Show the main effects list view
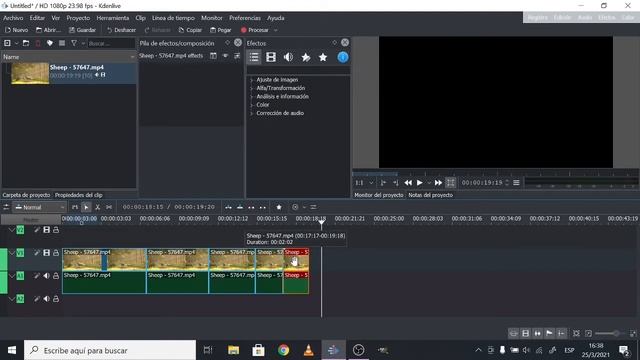This screenshot has width=640, height=360. 254,57
